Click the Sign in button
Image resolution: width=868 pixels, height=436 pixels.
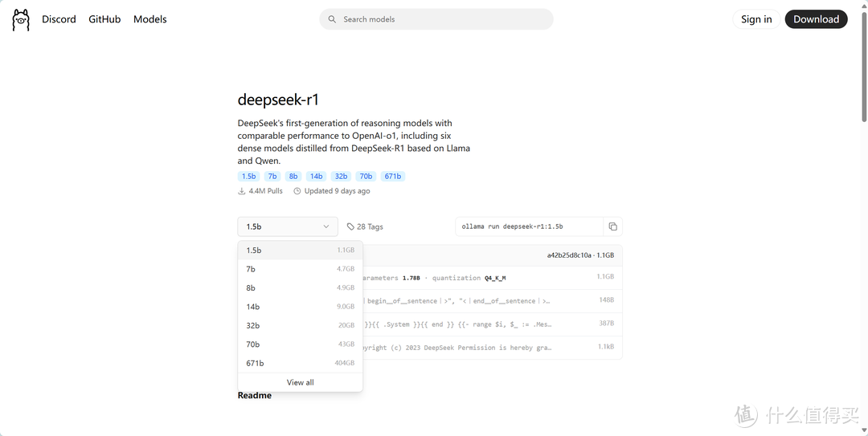coord(756,19)
